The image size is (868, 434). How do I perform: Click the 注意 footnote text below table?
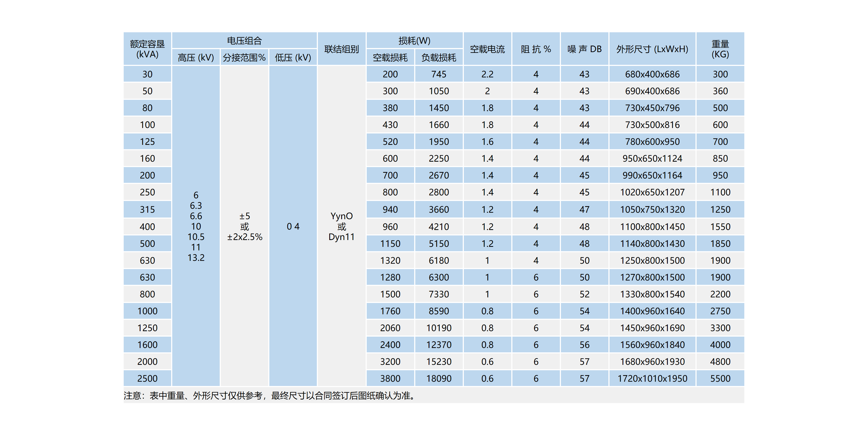pos(270,395)
